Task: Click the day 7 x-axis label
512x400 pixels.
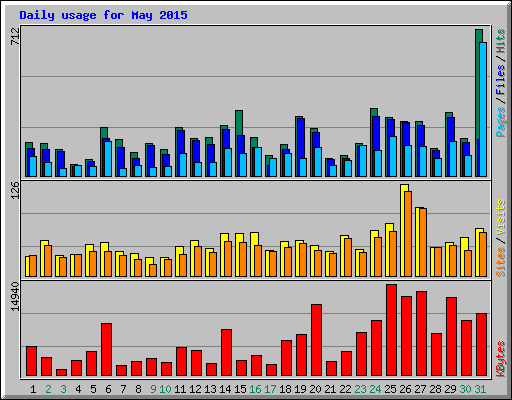Action: click(x=123, y=389)
